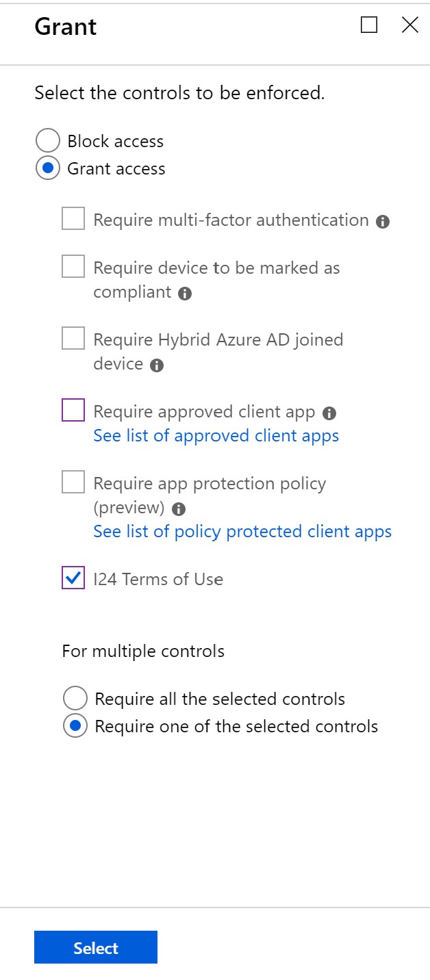The height and width of the screenshot is (980, 430).
Task: Check Require approved client app box
Action: (x=73, y=411)
